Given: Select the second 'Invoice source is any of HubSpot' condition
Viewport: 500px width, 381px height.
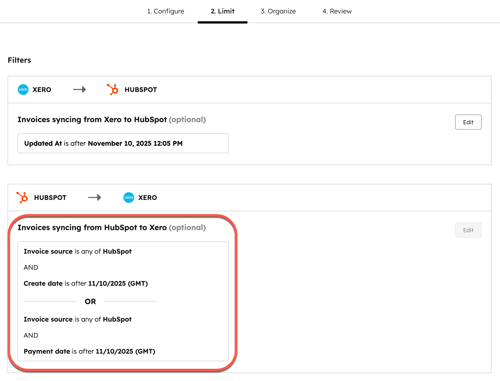Looking at the screenshot, I should (x=78, y=319).
